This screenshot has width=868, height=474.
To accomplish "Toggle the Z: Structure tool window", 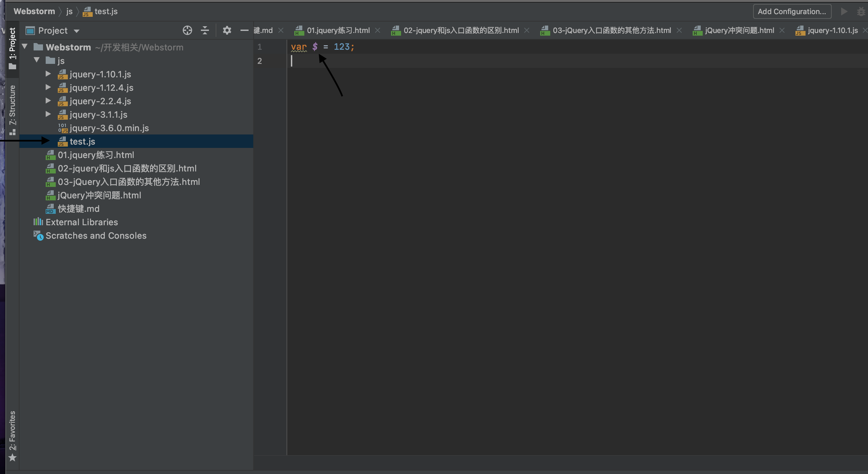I will click(12, 110).
